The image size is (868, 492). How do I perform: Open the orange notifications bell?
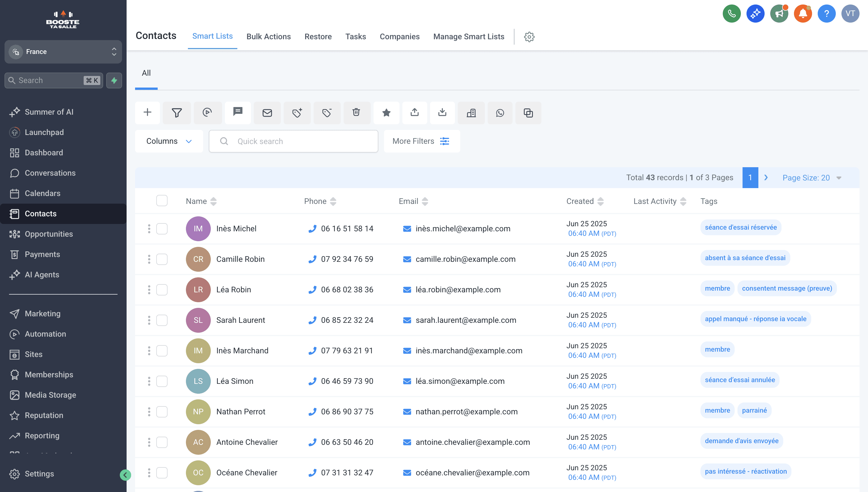point(803,14)
